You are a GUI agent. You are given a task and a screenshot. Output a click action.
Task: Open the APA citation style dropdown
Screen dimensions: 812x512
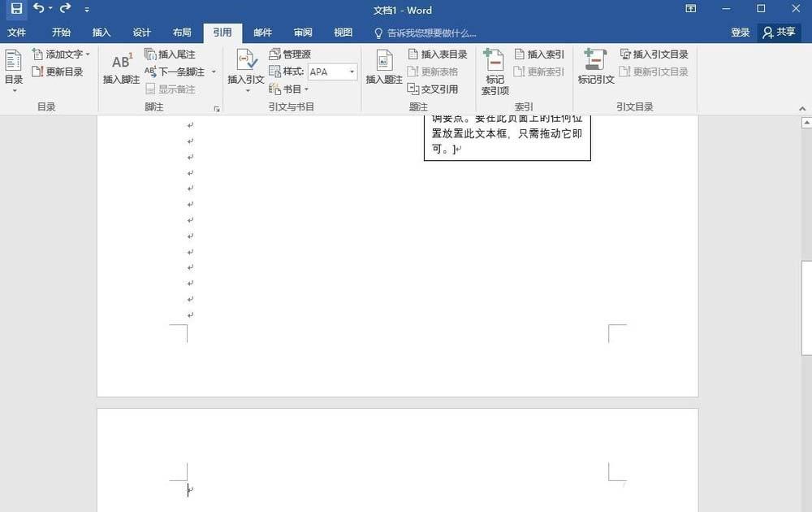[x=353, y=72]
